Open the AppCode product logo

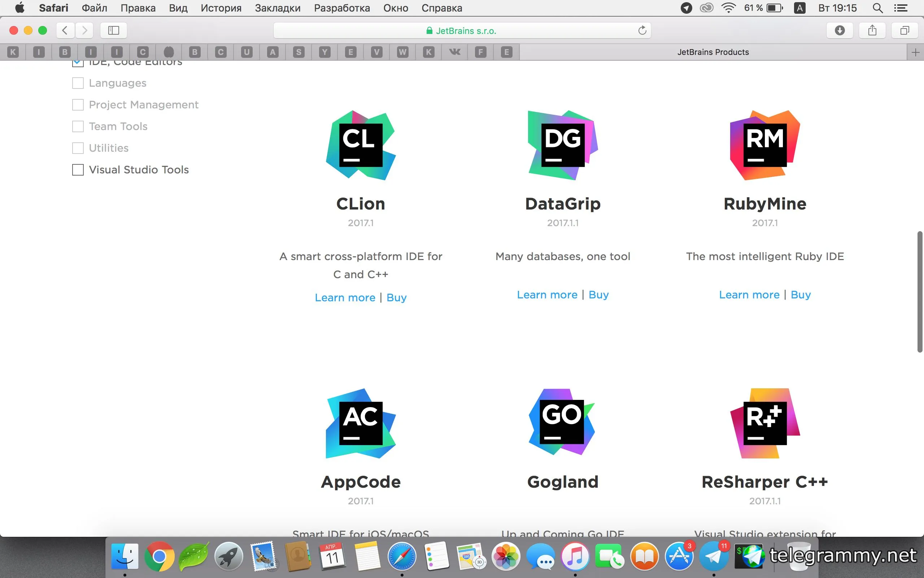pyautogui.click(x=361, y=423)
